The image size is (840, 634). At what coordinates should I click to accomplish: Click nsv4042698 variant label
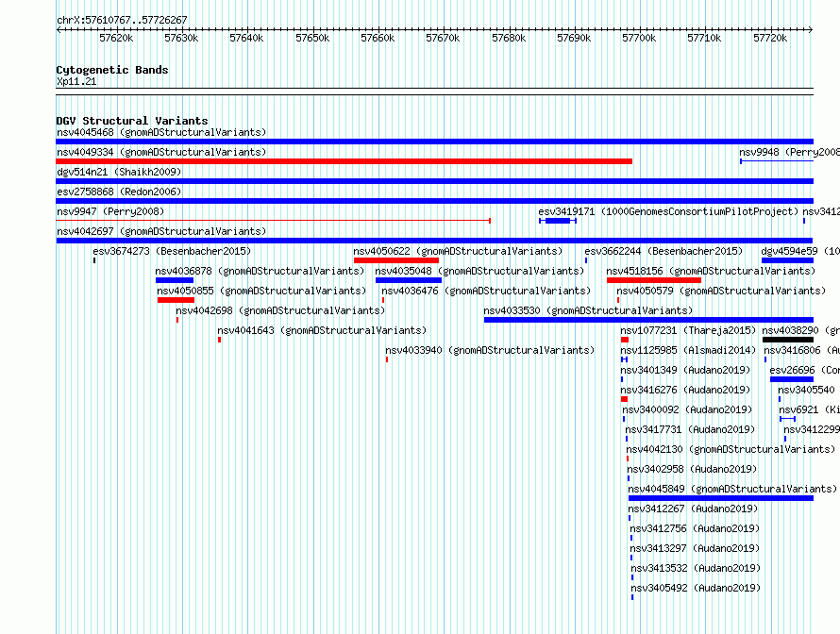[280, 310]
